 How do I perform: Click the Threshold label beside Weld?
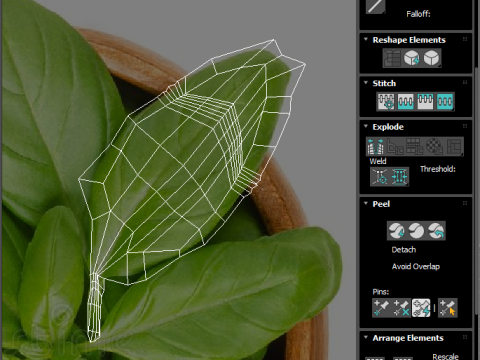438,169
